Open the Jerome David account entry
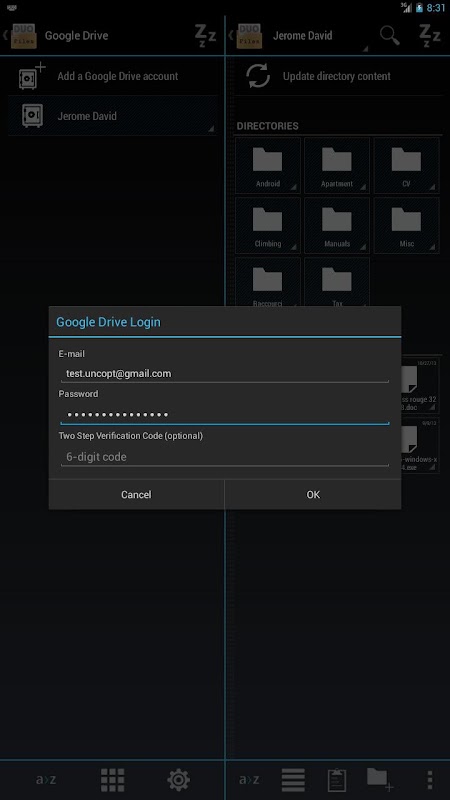The image size is (450, 800). coord(113,116)
